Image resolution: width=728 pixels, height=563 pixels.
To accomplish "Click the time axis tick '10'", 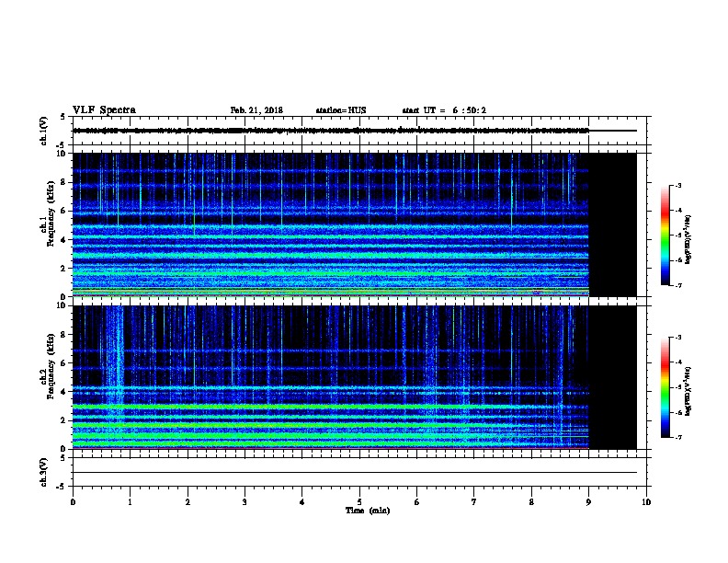I will (646, 501).
